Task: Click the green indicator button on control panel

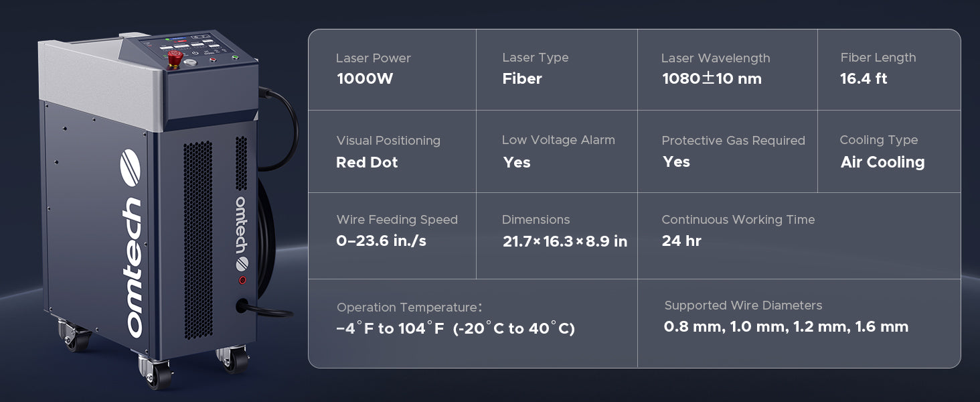Action: (235, 58)
